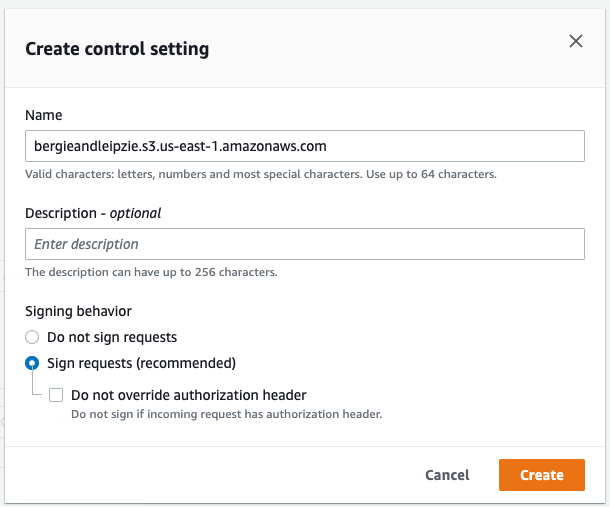The image size is (610, 507).
Task: Close the Create control setting dialog
Action: point(575,42)
